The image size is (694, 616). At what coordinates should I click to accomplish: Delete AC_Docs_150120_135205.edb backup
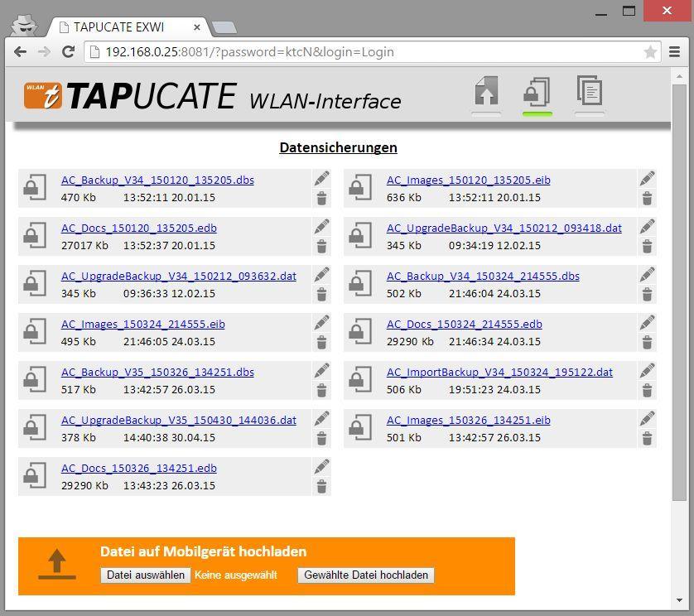(322, 246)
